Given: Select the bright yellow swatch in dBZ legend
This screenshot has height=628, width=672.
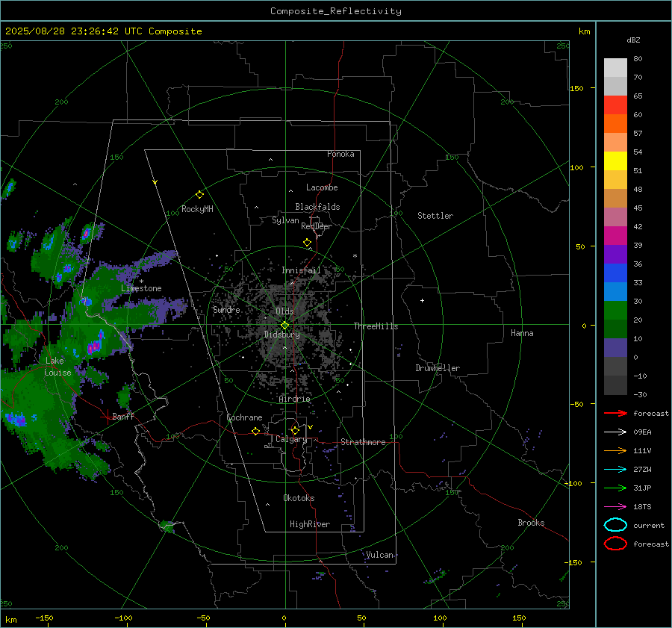Looking at the screenshot, I should [x=615, y=161].
